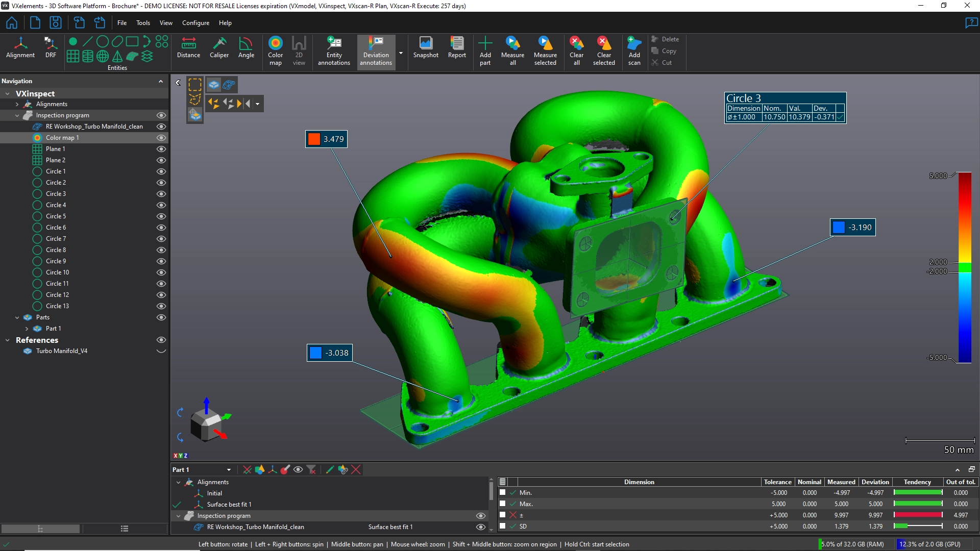The width and height of the screenshot is (980, 551).
Task: Click the Tolerance column header
Action: click(x=777, y=482)
